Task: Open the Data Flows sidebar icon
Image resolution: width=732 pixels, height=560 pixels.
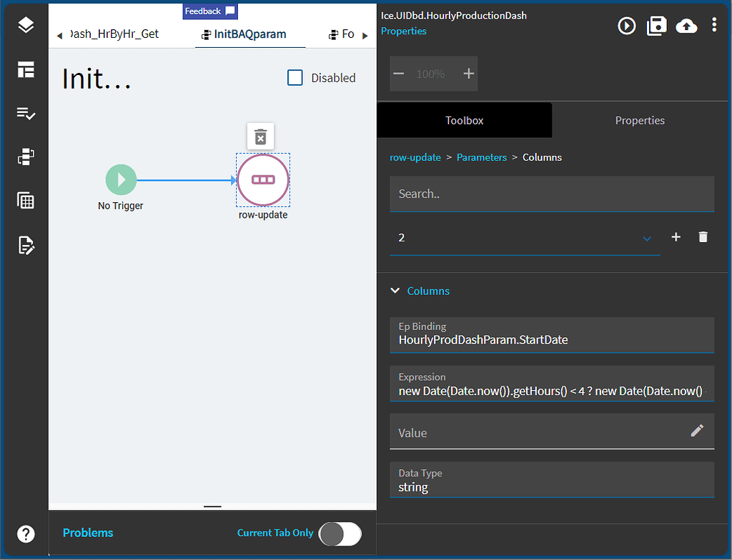Action: coord(26,156)
